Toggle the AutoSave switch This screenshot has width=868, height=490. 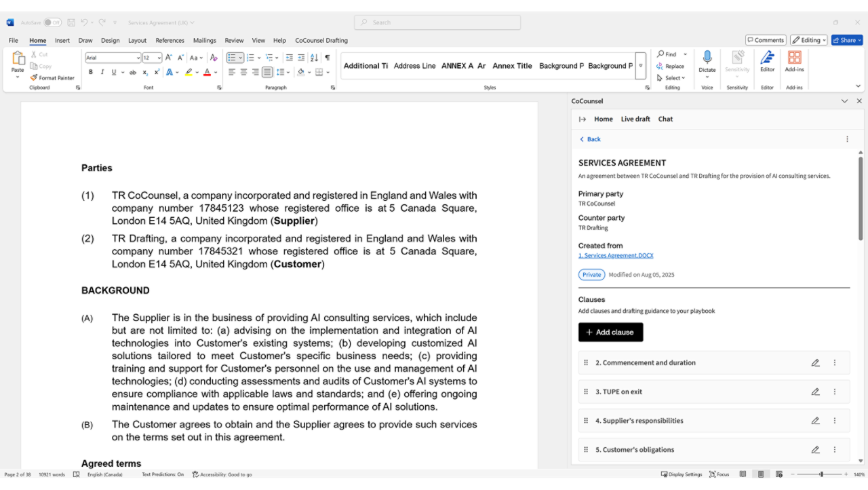click(52, 22)
